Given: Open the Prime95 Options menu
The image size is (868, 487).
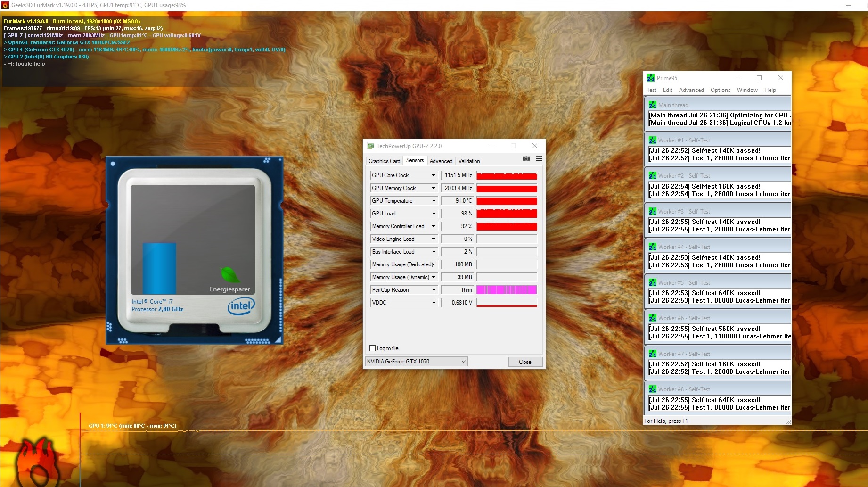Looking at the screenshot, I should [x=721, y=90].
